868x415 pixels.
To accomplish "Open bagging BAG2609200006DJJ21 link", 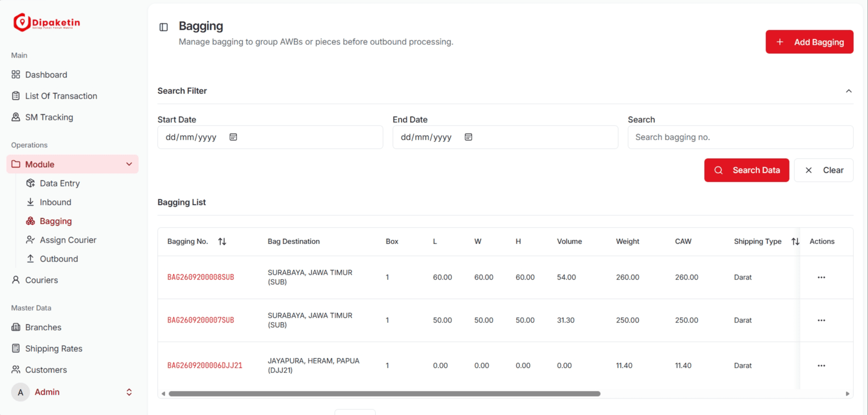I will (x=205, y=365).
